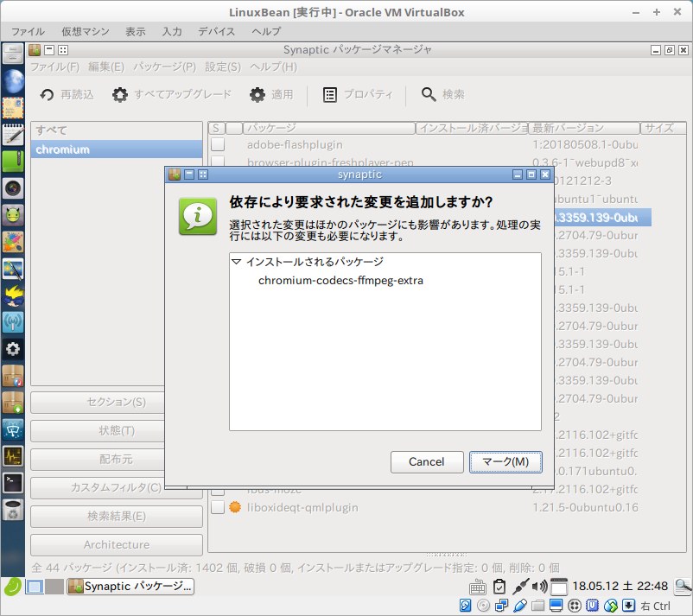
Task: Click the VirtualBox USB status icon
Action: pos(520,606)
